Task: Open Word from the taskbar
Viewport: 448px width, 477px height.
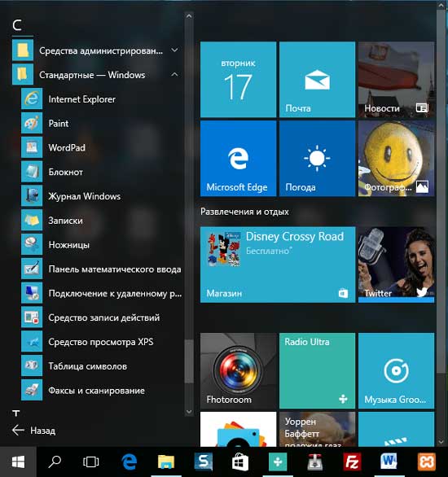Action: click(x=389, y=462)
